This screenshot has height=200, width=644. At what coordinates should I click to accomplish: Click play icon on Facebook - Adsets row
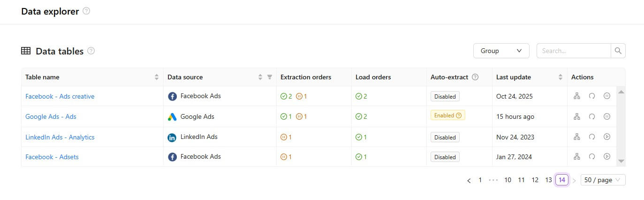point(607,157)
